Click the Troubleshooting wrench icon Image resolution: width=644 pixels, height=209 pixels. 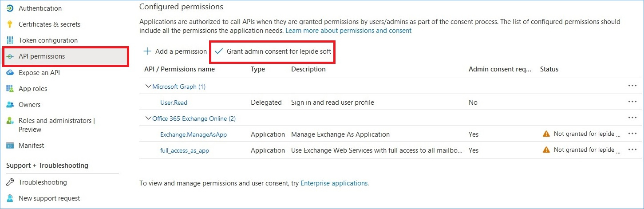[x=10, y=182]
